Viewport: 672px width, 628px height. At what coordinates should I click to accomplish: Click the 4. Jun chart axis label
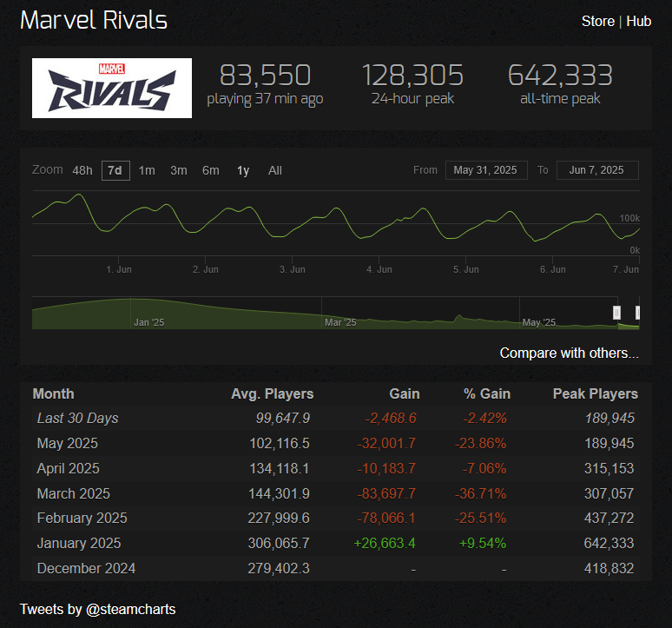click(379, 269)
